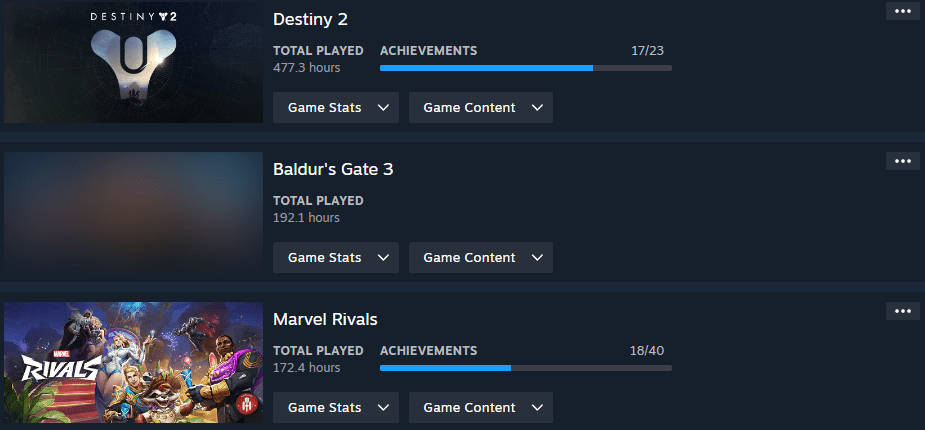Click Marvel Rivals achievements progress bar

526,368
